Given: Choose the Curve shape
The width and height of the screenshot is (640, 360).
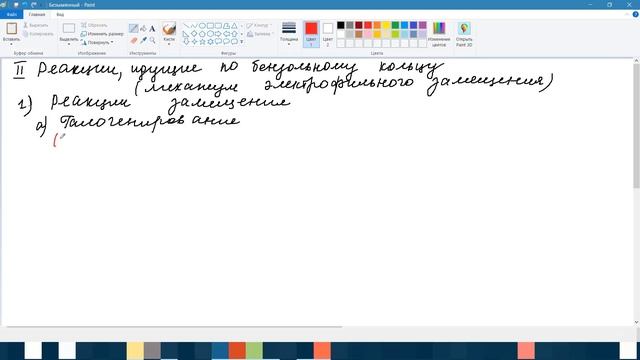Looking at the screenshot, I should (x=194, y=26).
